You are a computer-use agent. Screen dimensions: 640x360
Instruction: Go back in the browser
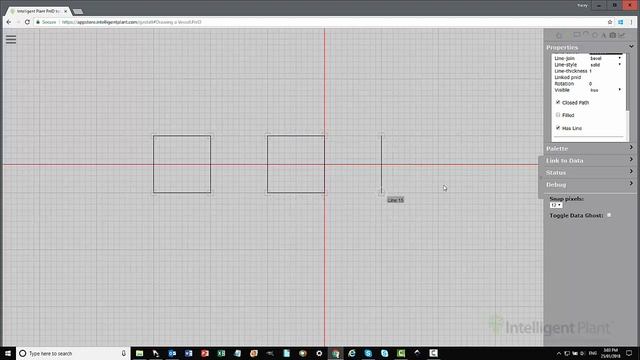pyautogui.click(x=9, y=22)
